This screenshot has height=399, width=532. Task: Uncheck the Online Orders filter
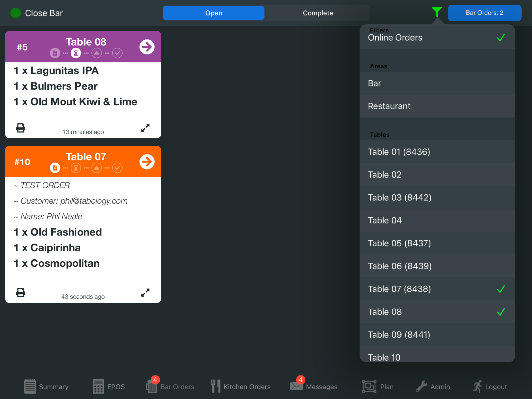point(437,38)
